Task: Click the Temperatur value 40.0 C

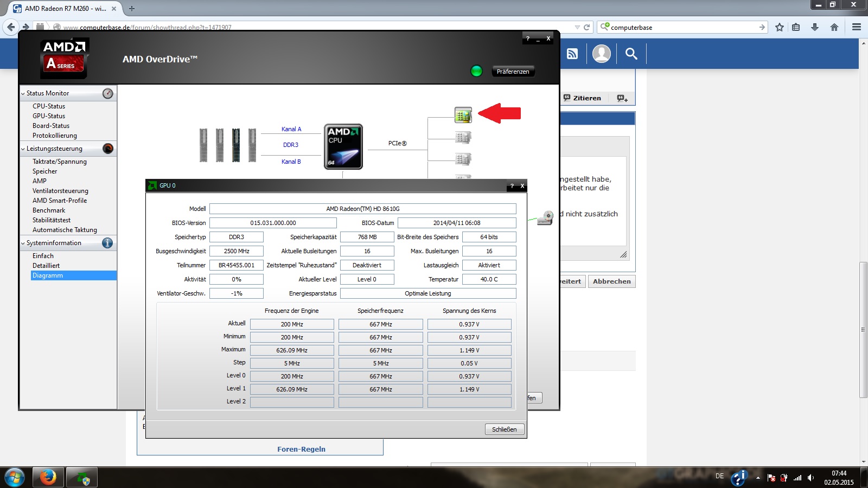Action: click(x=489, y=279)
